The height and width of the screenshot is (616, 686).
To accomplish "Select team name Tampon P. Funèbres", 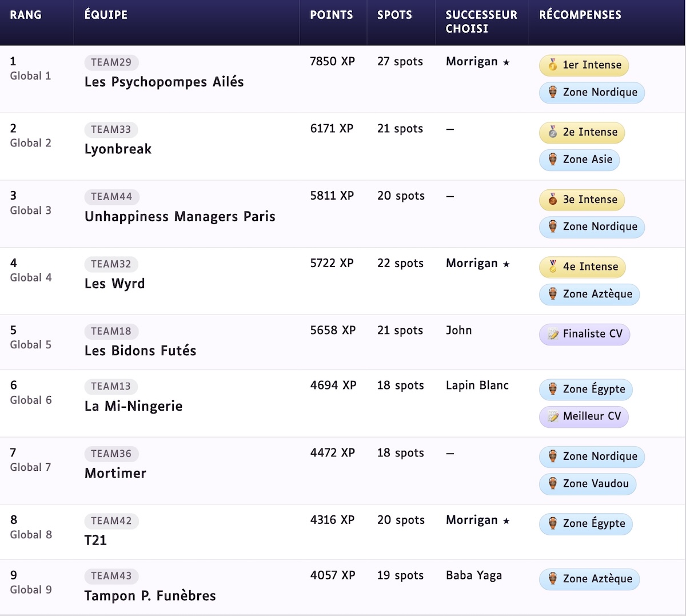I will pyautogui.click(x=150, y=597).
